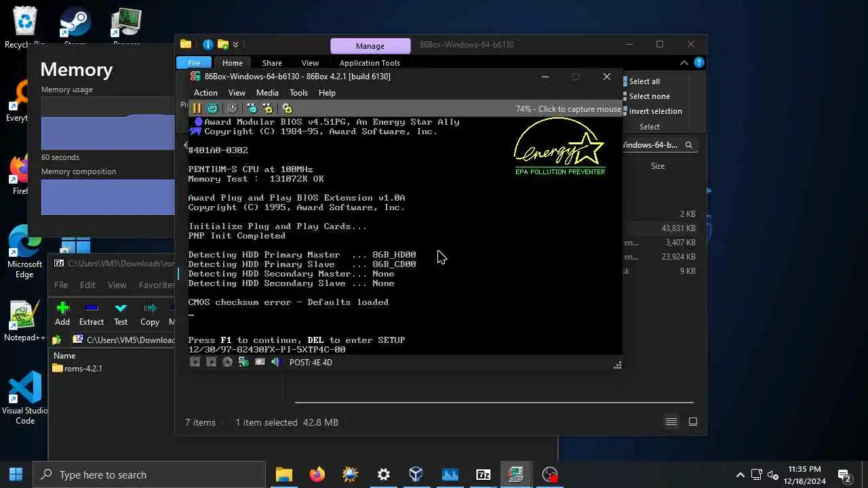
Task: Click the CD-ROM status icon in 86Box
Action: click(x=227, y=363)
